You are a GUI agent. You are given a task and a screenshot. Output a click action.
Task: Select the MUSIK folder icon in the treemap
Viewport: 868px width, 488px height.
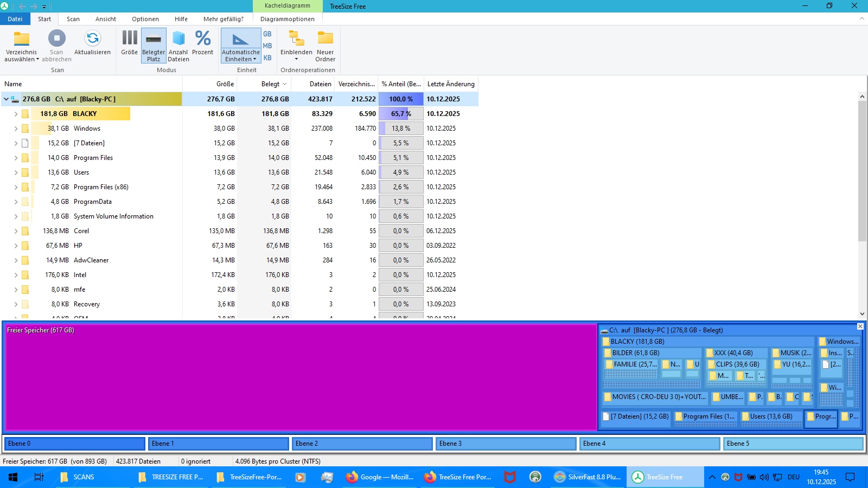coord(776,353)
